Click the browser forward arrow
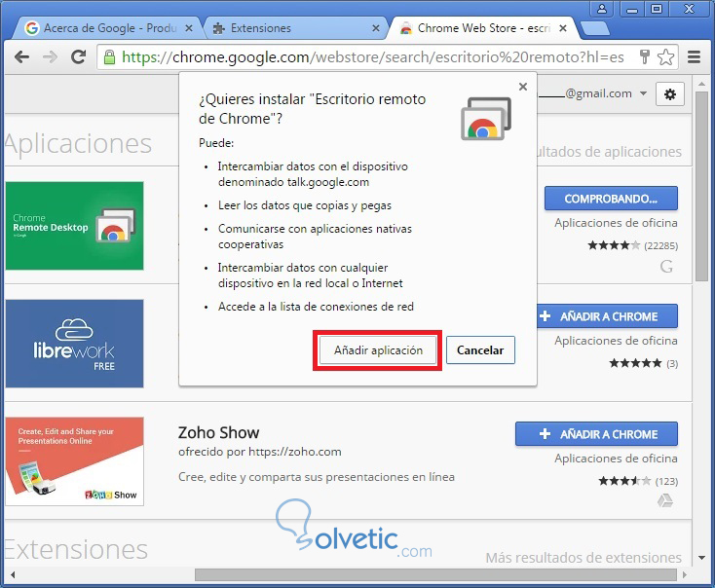Viewport: 715px width, 588px height. click(50, 57)
